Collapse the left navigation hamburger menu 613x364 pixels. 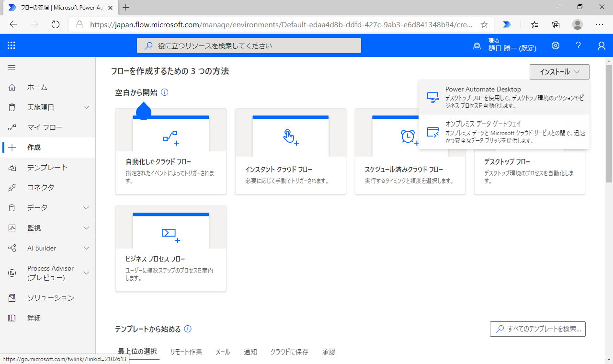[11, 68]
